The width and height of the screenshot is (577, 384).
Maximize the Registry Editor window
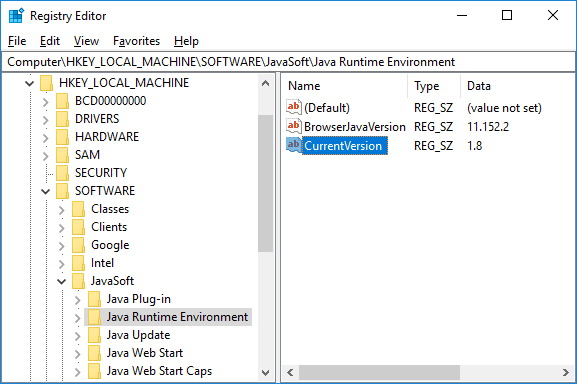[507, 15]
